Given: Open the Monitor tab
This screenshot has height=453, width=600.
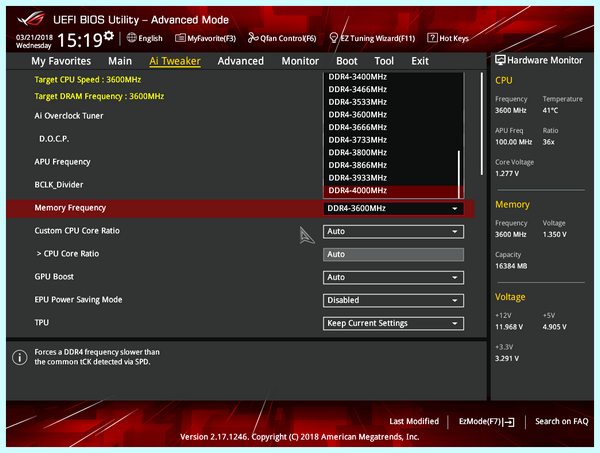Looking at the screenshot, I should [300, 61].
